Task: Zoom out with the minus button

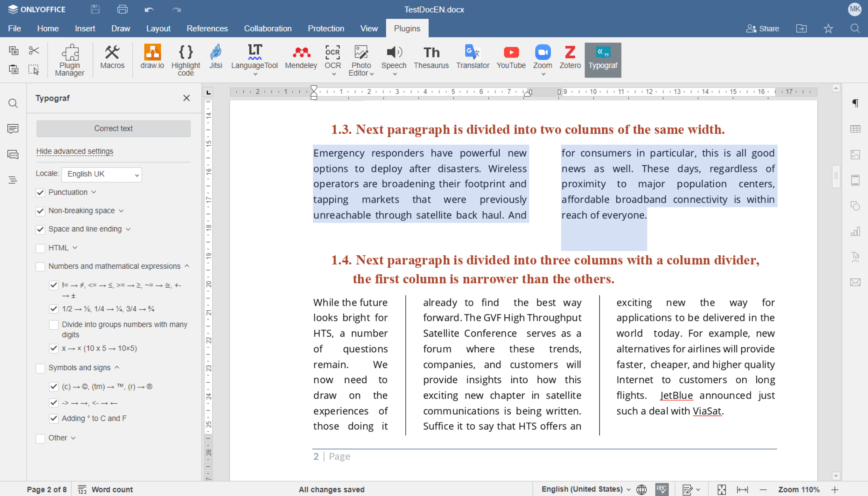Action: point(763,489)
